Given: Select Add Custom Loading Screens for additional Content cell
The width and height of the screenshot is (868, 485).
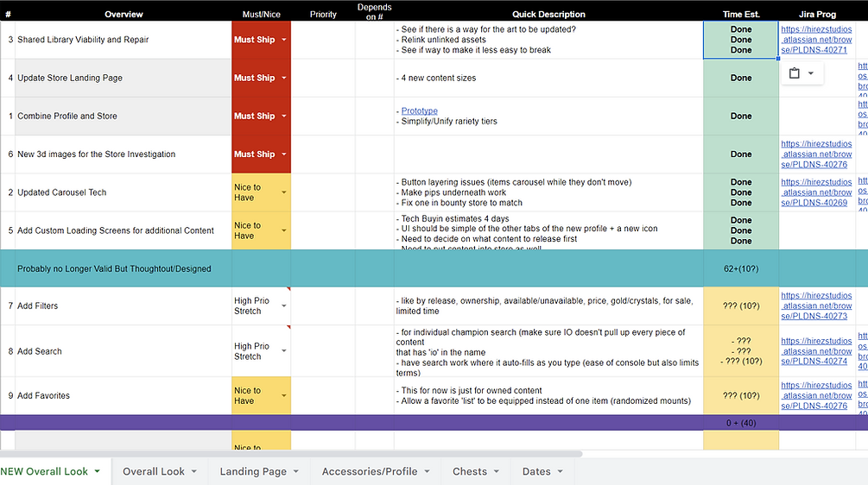Looking at the screenshot, I should (x=123, y=230).
